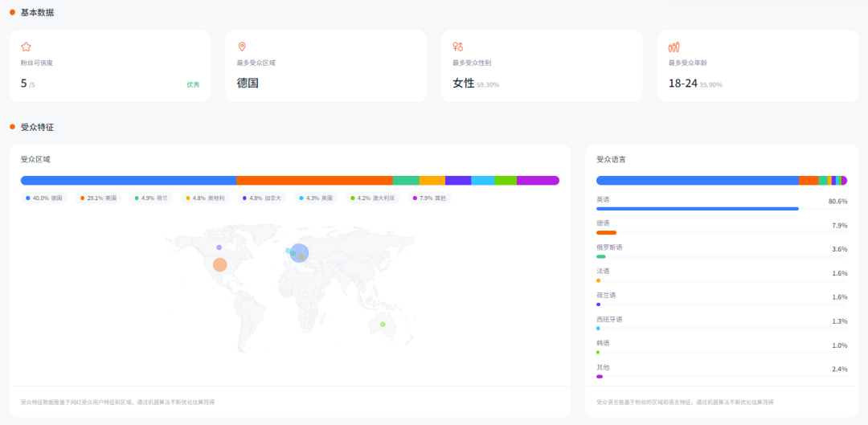
Task: Click the 基本数据 section heading
Action: (x=37, y=12)
